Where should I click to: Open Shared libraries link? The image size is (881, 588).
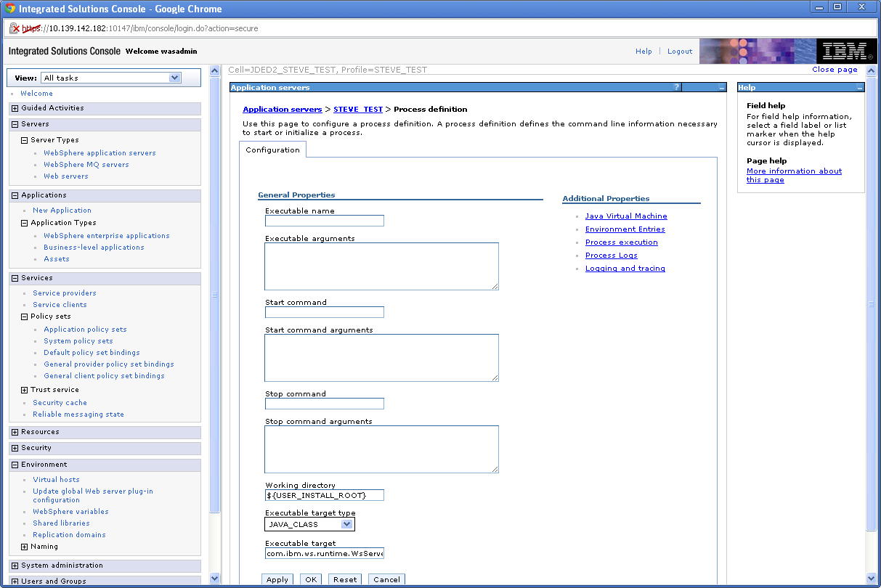61,523
